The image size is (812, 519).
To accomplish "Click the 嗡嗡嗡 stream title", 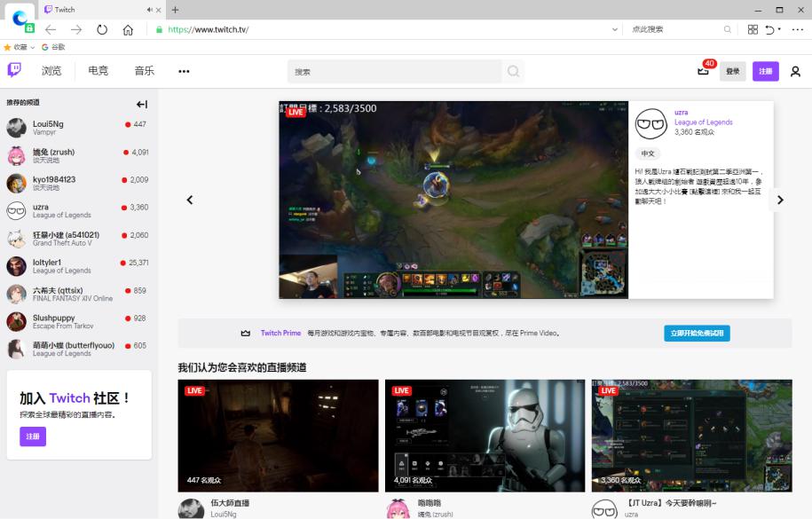I will click(430, 503).
